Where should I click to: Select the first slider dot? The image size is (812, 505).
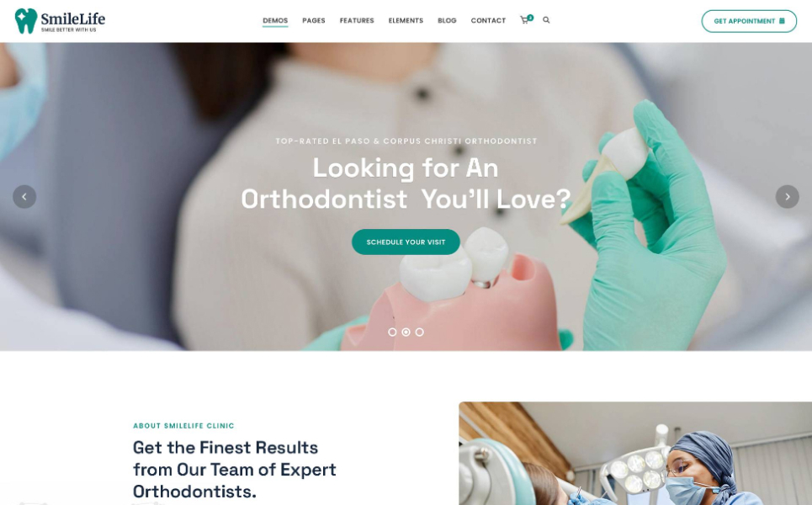(392, 332)
